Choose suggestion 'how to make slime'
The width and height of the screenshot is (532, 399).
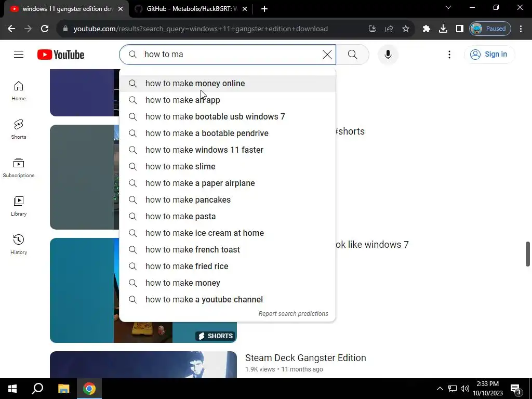point(228,167)
